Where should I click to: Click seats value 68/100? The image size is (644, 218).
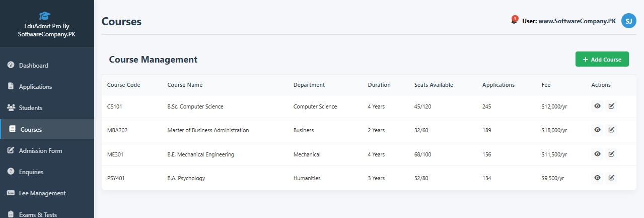coord(423,154)
